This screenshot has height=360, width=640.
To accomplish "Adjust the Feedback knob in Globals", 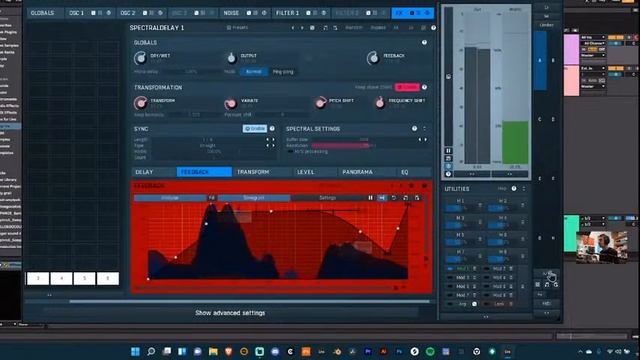I will (373, 58).
